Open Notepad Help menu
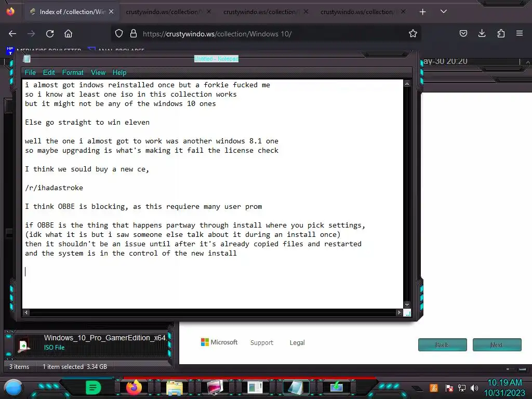 tap(119, 72)
